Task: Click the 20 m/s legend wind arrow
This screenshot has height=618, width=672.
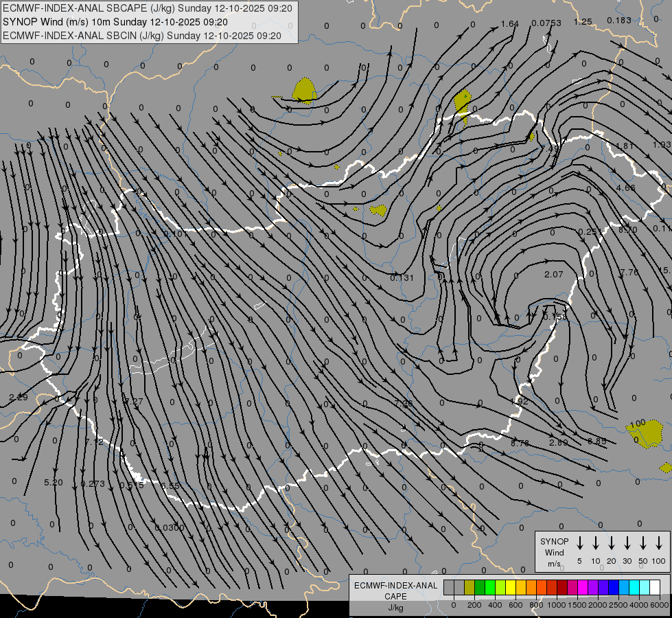Action: tap(612, 543)
